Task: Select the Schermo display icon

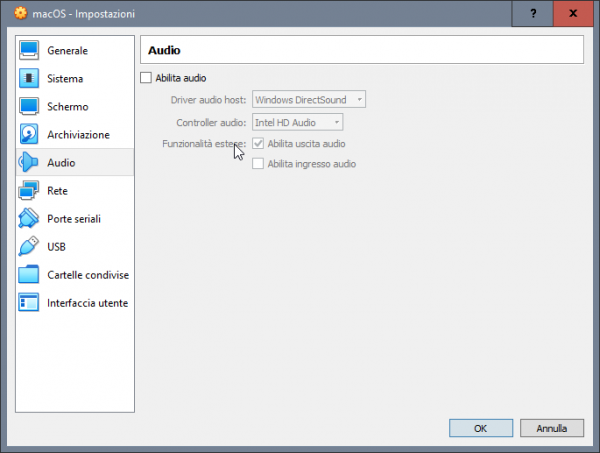Action: (x=29, y=106)
